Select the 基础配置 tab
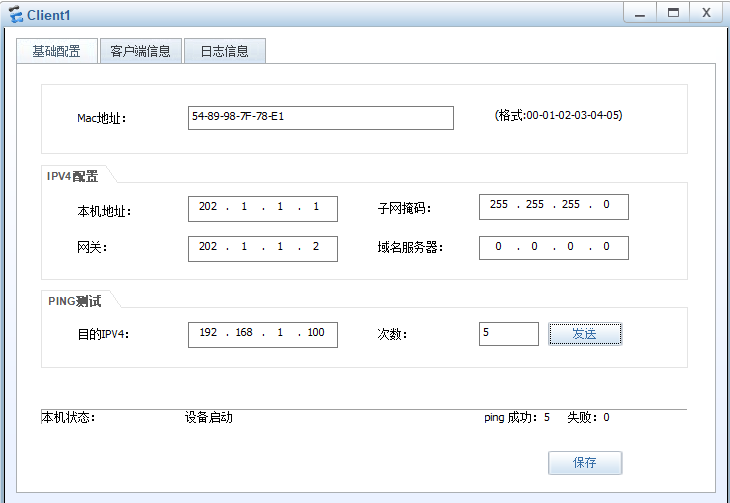 click(57, 51)
